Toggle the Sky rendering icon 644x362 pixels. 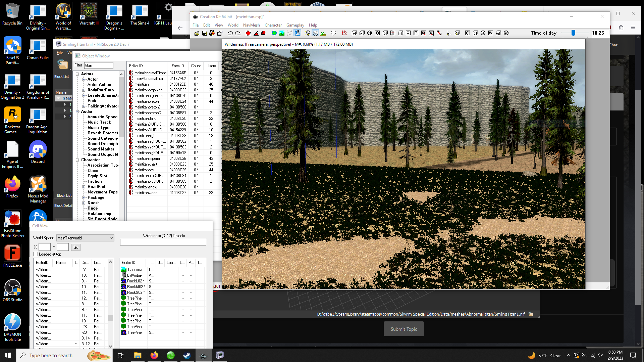[x=316, y=33]
